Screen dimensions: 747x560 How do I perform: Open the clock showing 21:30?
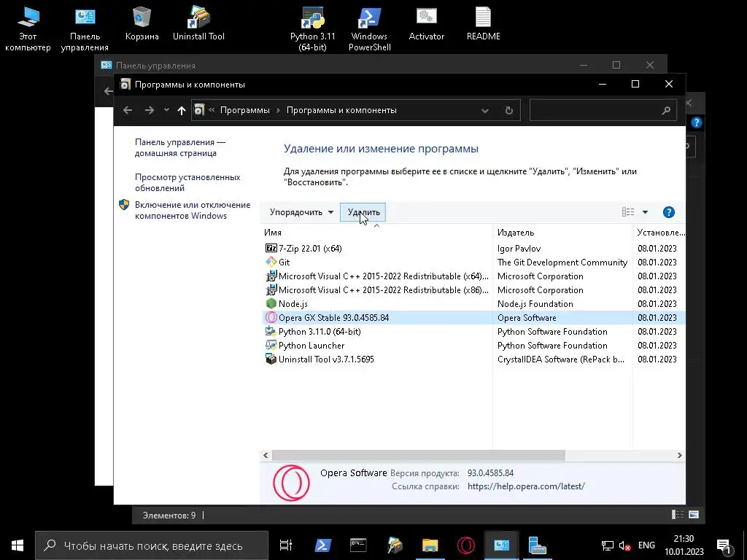pos(684,545)
